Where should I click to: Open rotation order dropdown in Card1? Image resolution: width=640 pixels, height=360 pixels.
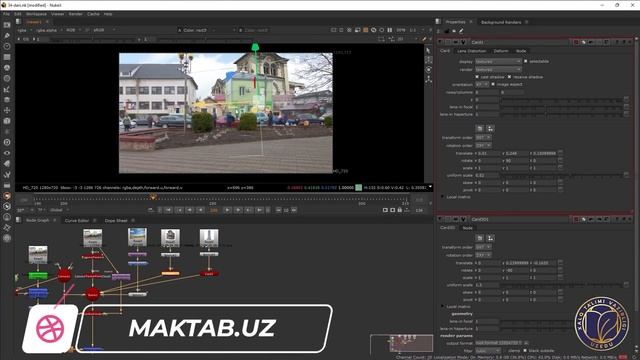coord(483,145)
